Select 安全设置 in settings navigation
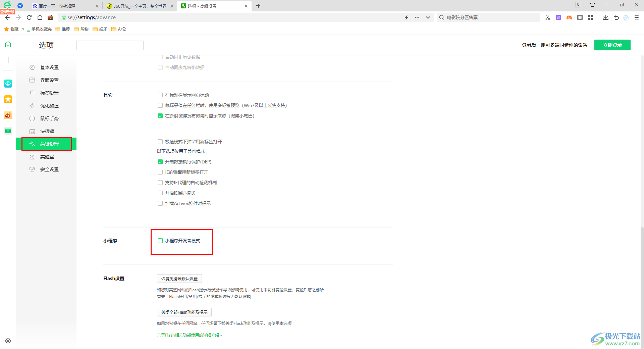644x349 pixels. (x=46, y=169)
